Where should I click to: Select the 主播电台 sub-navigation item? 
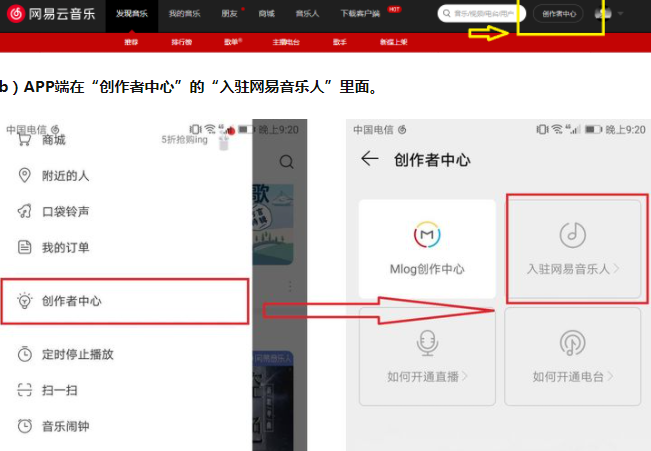[286, 42]
